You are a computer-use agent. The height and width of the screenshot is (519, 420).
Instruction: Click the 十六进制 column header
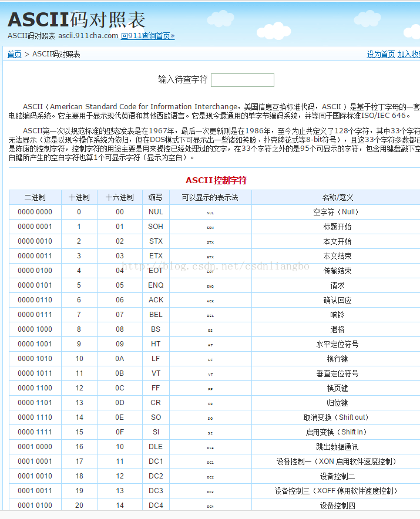click(120, 198)
